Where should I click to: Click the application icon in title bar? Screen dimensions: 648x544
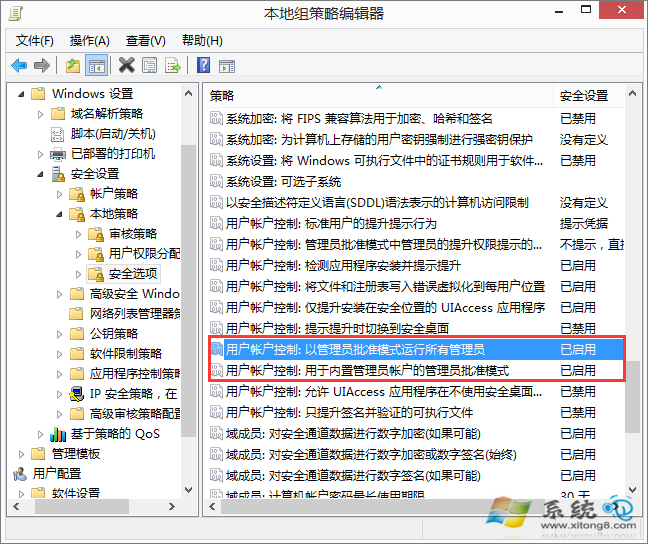pos(15,13)
